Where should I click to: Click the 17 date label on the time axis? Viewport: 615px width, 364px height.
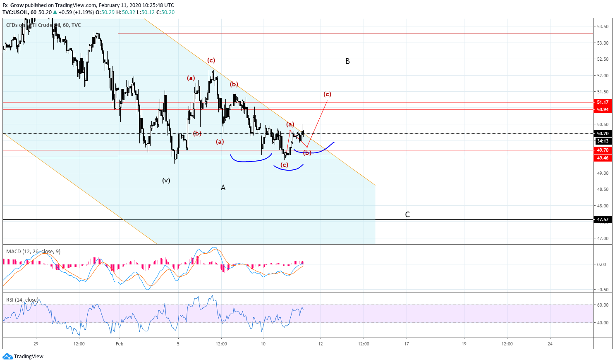click(407, 344)
